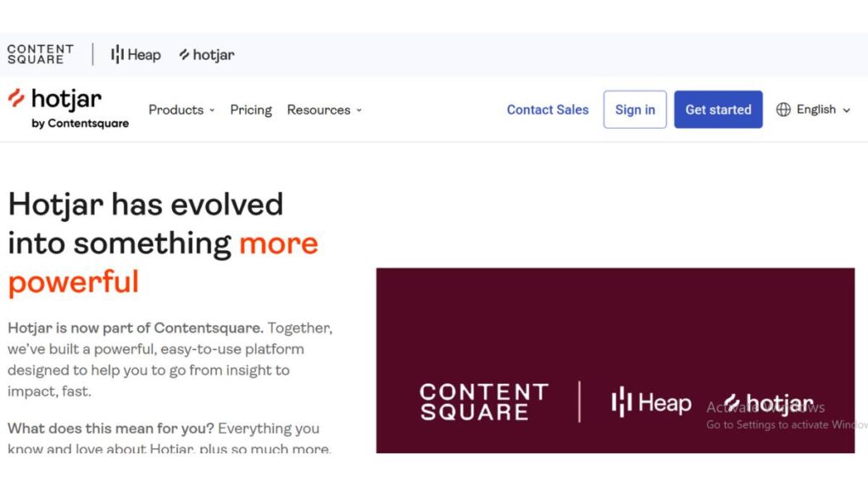The height and width of the screenshot is (488, 868).
Task: Expand the Resources menu
Action: coord(324,110)
